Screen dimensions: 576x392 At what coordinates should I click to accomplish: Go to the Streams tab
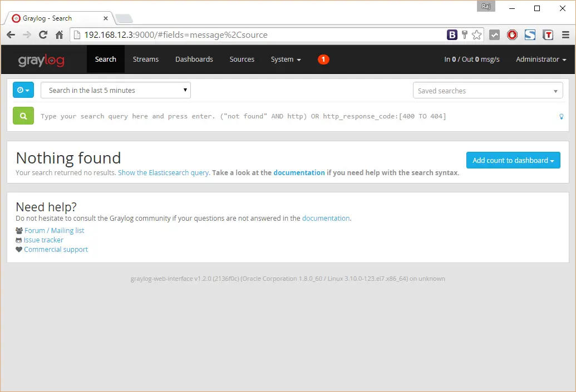[x=146, y=59]
